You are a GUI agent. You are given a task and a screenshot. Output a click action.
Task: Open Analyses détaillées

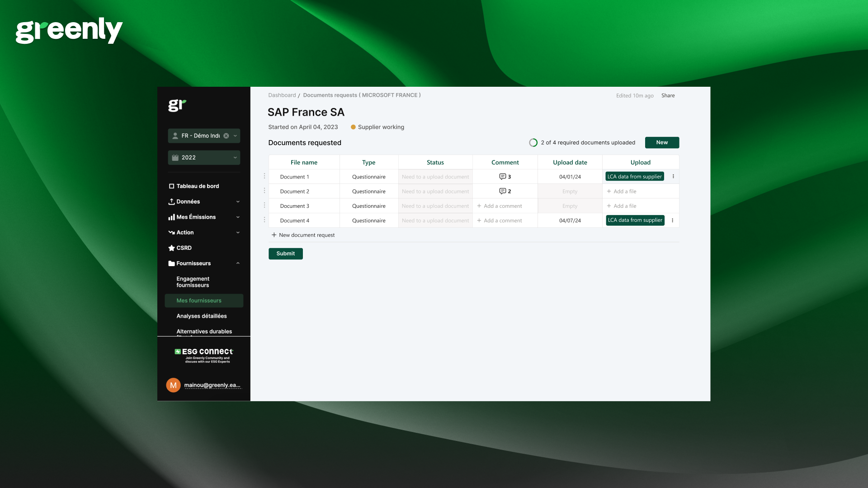click(x=202, y=316)
